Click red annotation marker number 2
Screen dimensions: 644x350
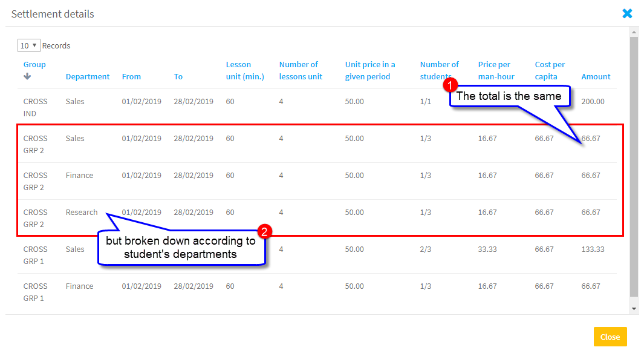pos(263,231)
